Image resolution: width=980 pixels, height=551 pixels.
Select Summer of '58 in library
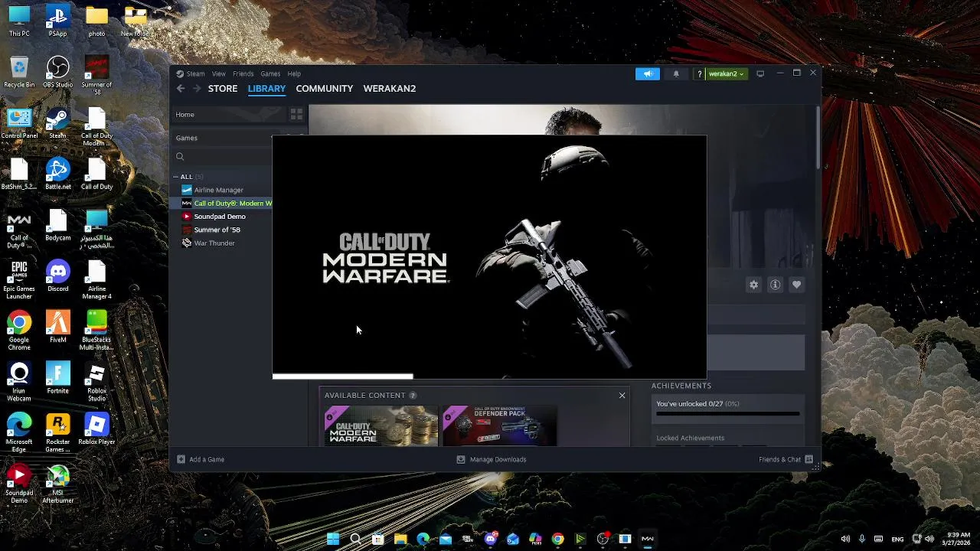coord(217,230)
